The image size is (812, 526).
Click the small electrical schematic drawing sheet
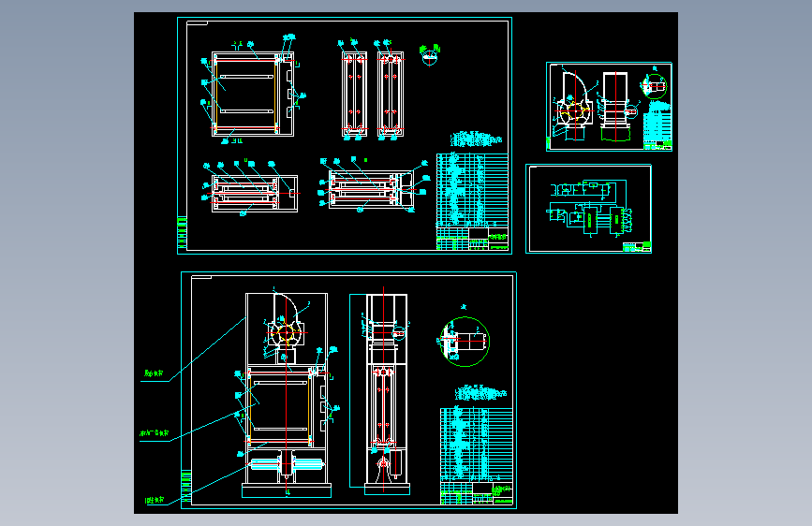click(588, 209)
